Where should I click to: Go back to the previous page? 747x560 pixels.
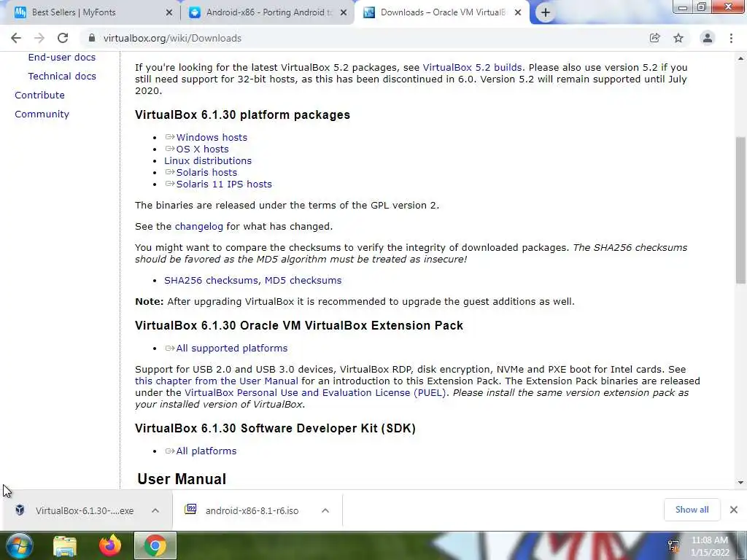[16, 38]
